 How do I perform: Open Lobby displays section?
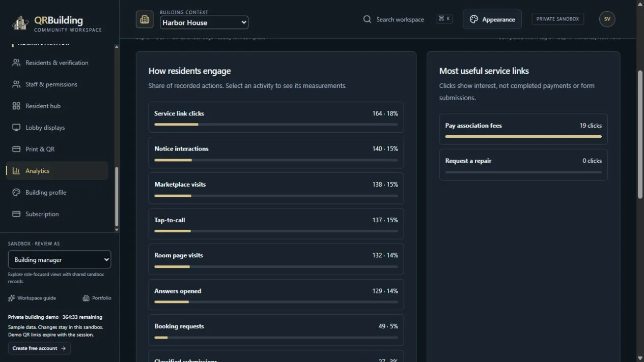(57, 128)
